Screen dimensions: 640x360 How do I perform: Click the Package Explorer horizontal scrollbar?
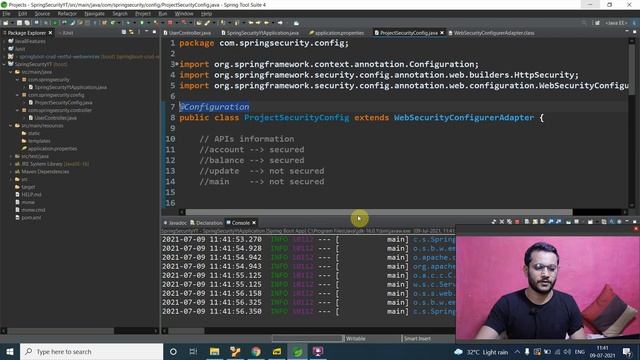[x=61, y=331]
